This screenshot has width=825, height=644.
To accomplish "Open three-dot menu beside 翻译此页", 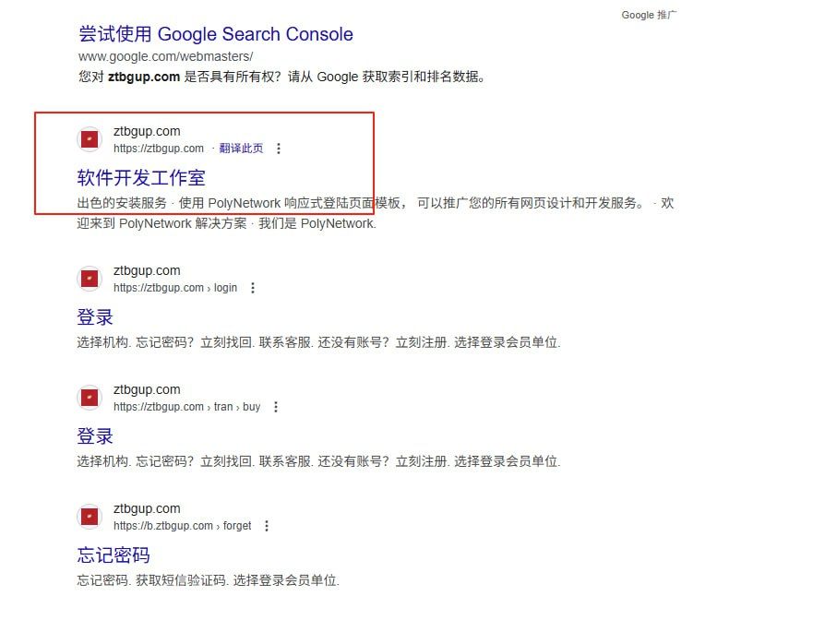I will click(x=279, y=149).
